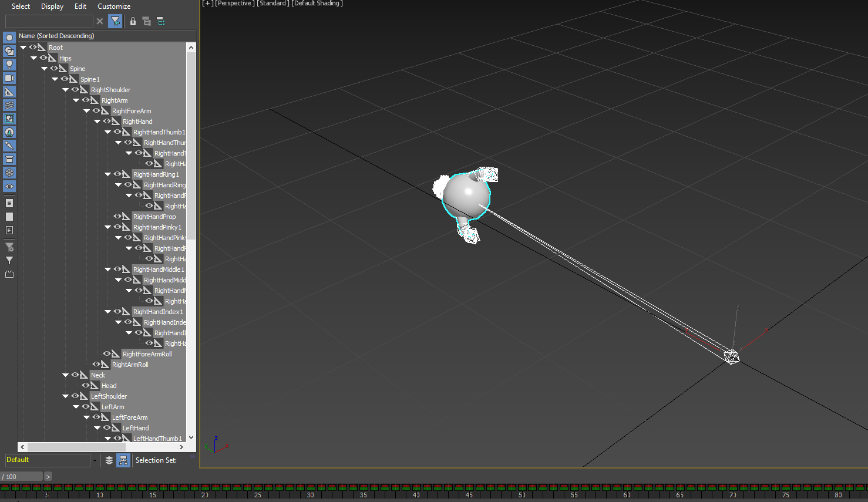Select frame 45 on the timeline
The width and height of the screenshot is (868, 502).
click(x=468, y=495)
